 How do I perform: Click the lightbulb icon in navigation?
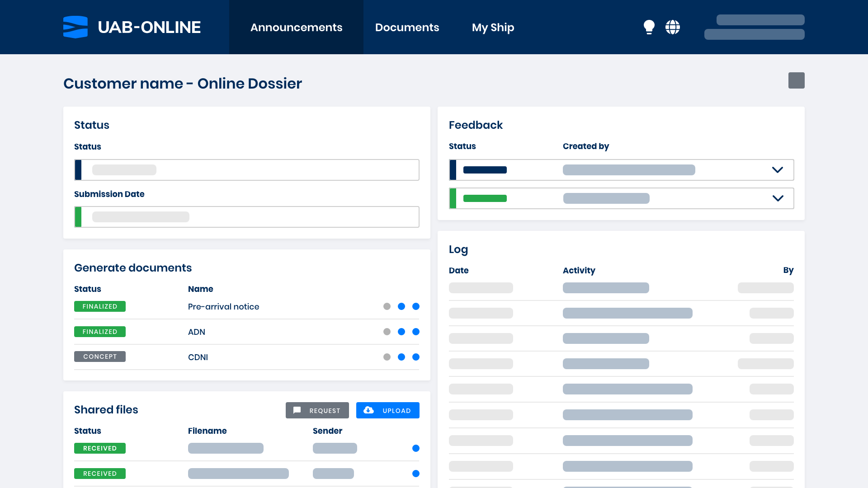(x=649, y=27)
